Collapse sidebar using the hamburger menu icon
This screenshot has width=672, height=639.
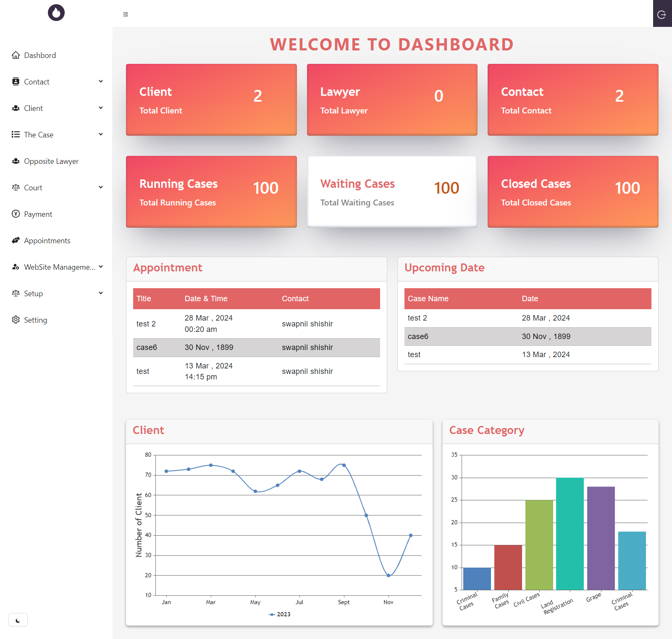[x=126, y=14]
